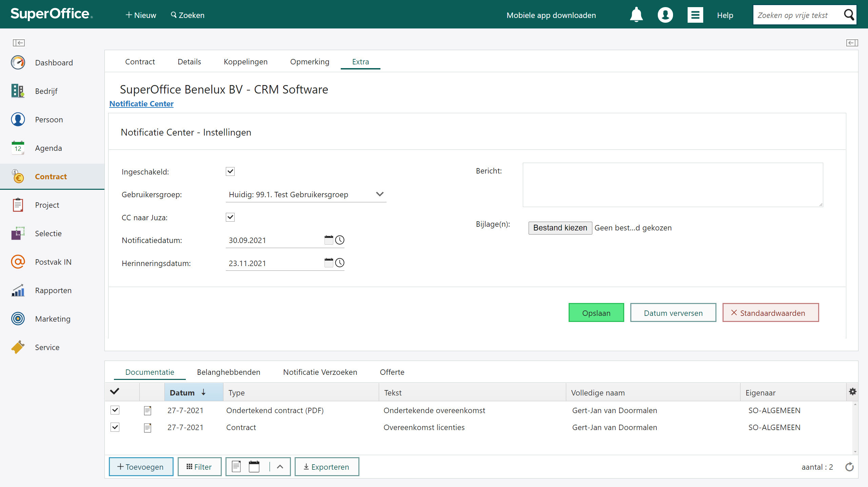Viewport: 868px width, 487px height.
Task: Click the Exporteren button
Action: pos(327,467)
